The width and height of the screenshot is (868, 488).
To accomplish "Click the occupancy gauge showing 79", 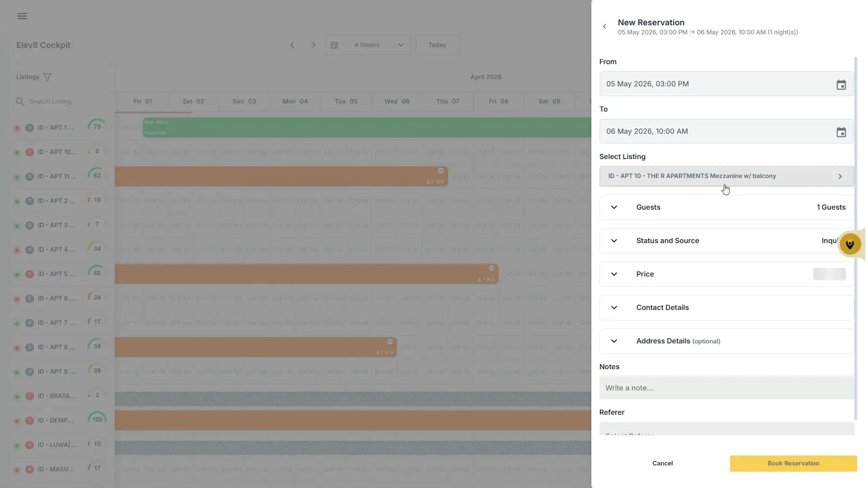I will 97,127.
